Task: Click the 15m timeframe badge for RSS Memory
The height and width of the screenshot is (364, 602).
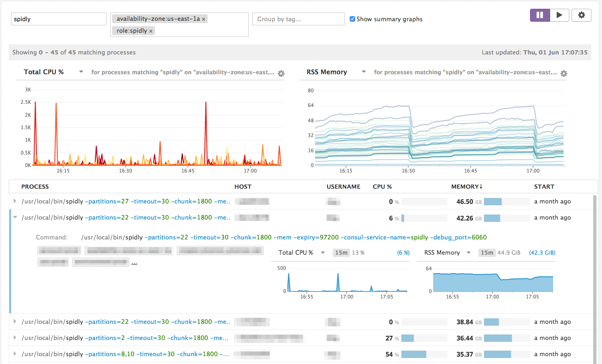Action: (486, 253)
